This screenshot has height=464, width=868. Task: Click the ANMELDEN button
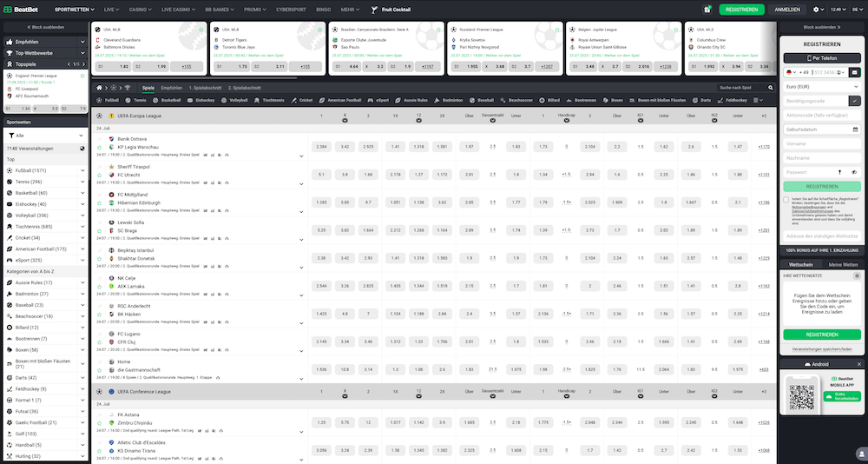click(x=787, y=10)
